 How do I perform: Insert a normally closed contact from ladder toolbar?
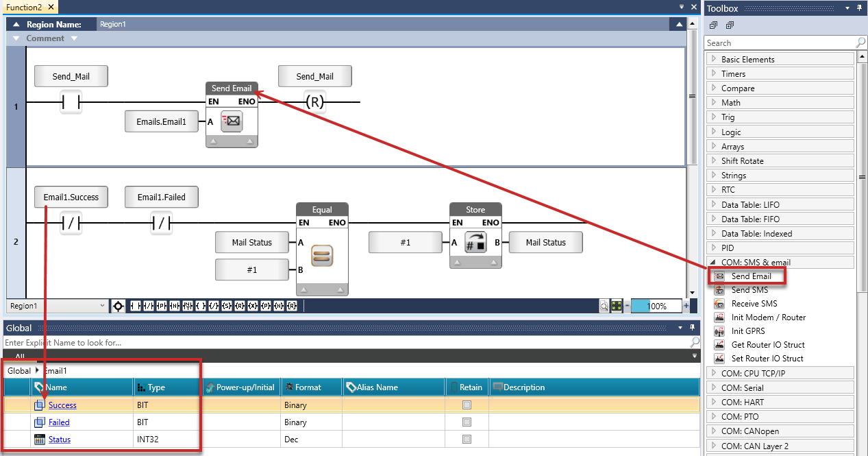[x=147, y=306]
